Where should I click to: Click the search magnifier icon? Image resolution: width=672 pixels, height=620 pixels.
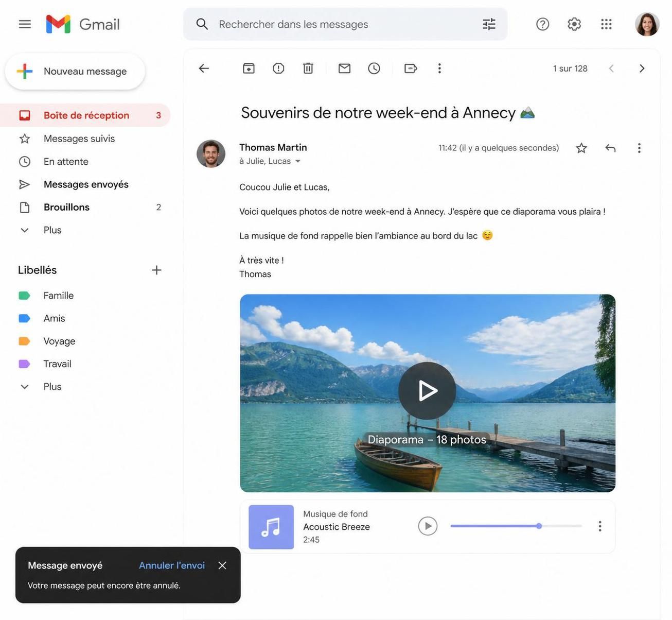coord(202,24)
